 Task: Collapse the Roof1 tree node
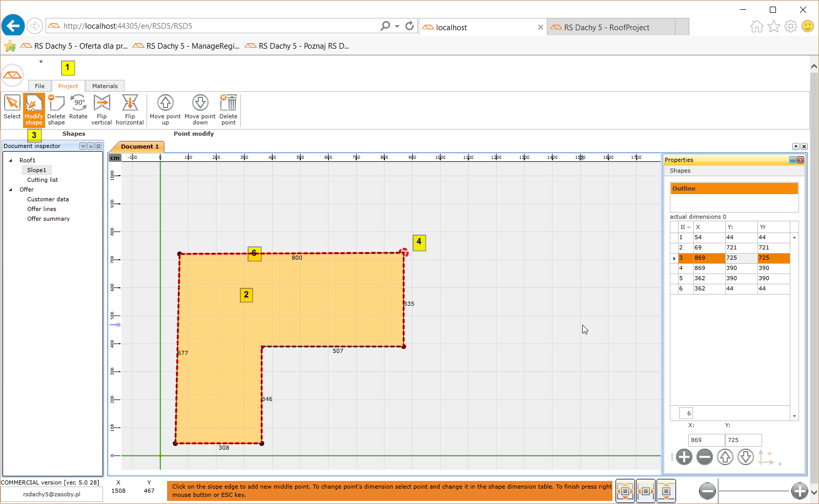click(x=11, y=160)
